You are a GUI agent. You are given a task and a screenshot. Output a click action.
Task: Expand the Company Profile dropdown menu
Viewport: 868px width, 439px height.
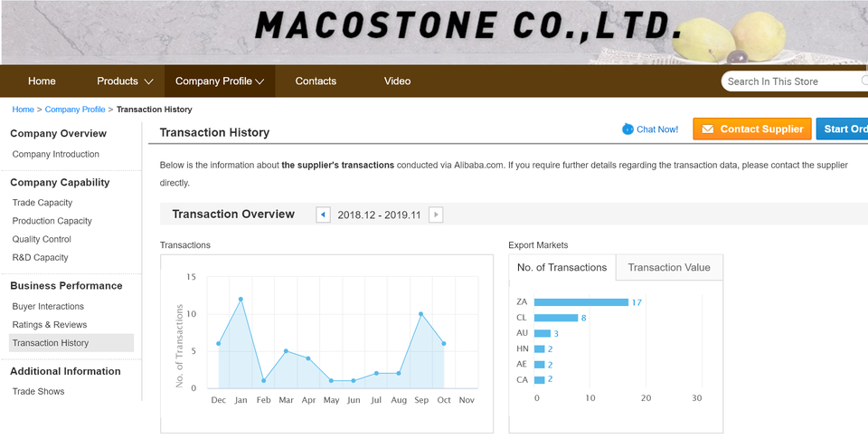point(220,81)
